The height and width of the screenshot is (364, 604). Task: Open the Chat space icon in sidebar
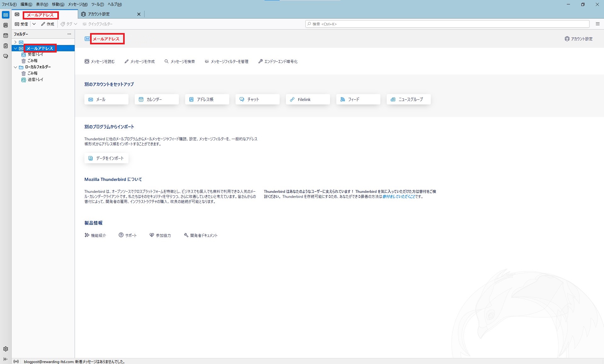click(5, 56)
